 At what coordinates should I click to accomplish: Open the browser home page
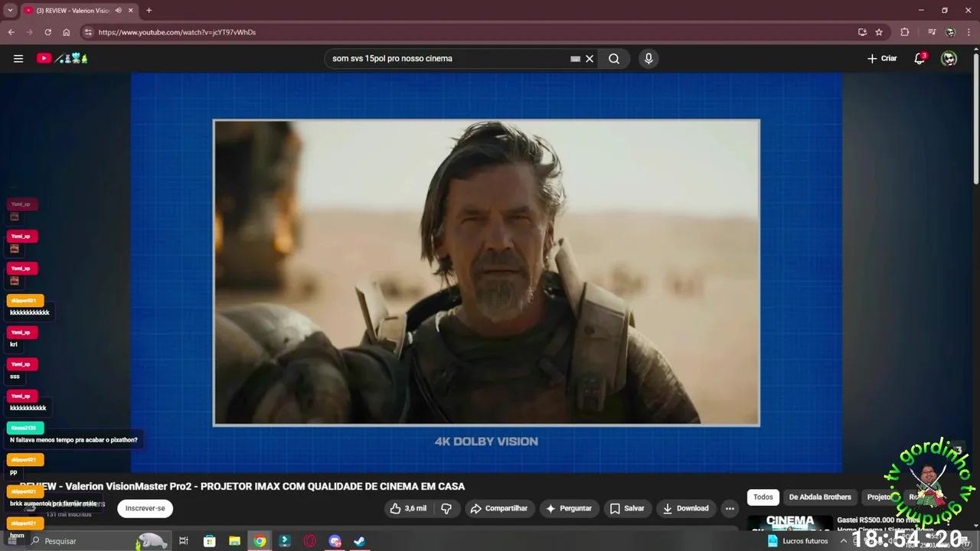[67, 32]
